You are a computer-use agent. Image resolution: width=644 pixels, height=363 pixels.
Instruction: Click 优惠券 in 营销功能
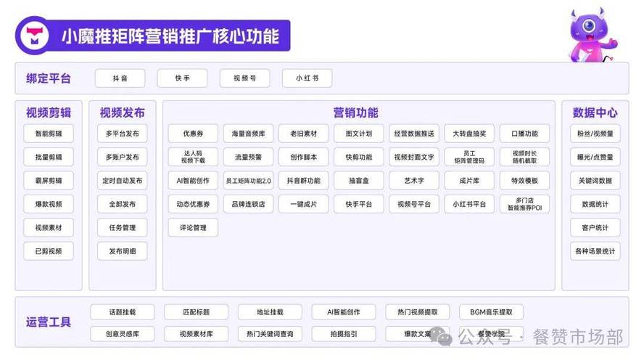(193, 134)
